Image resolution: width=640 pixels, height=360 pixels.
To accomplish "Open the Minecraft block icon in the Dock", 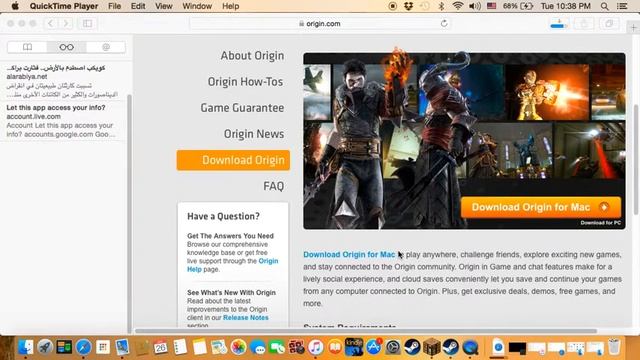I will click(431, 347).
